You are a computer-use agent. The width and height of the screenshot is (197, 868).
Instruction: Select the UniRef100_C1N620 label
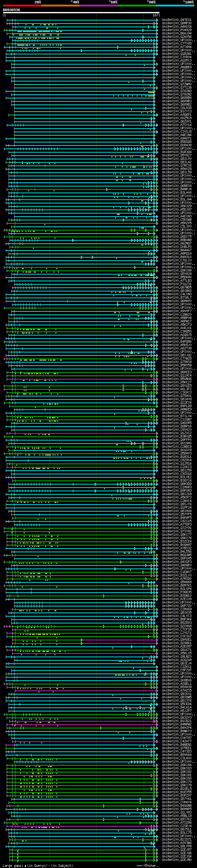[176, 315]
